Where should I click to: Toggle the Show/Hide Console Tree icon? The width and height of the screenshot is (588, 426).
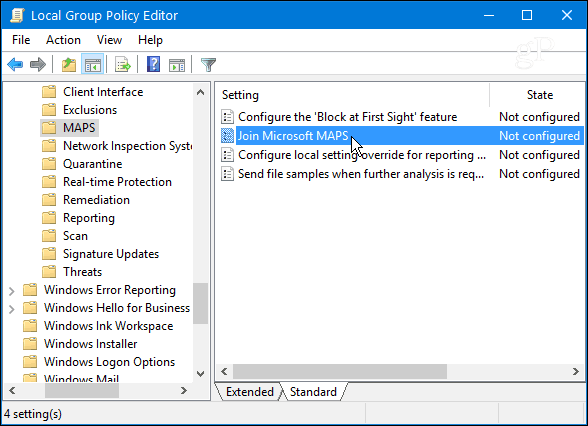tap(92, 64)
